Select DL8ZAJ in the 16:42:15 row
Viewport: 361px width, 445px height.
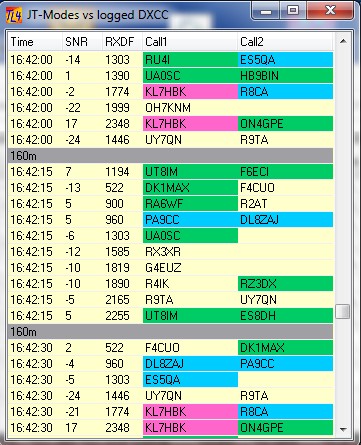285,220
